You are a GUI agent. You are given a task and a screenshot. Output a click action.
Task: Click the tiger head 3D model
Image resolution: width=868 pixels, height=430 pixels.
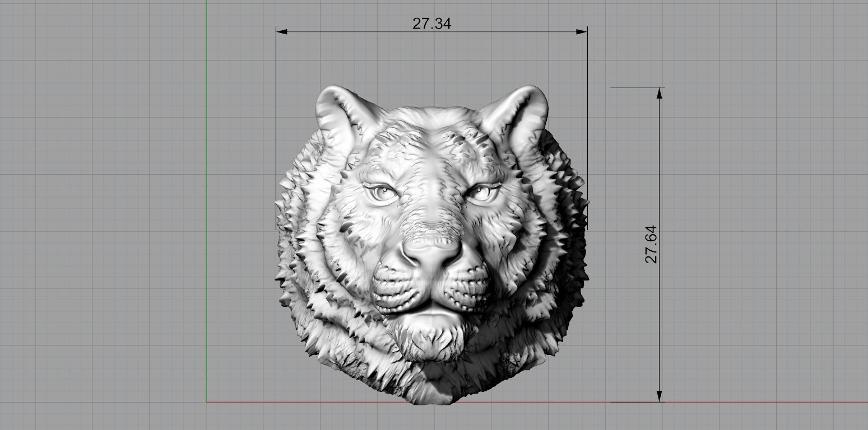pyautogui.click(x=431, y=245)
